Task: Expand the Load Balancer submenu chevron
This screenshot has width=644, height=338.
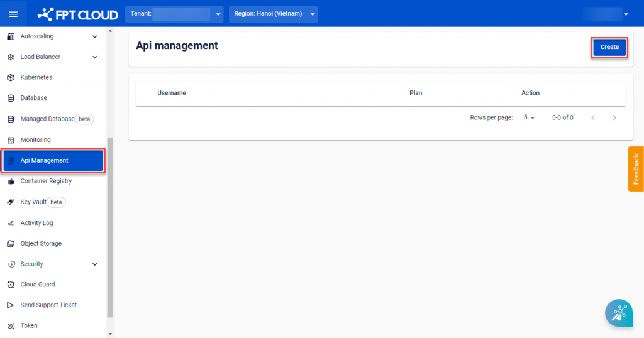Action: click(x=95, y=57)
